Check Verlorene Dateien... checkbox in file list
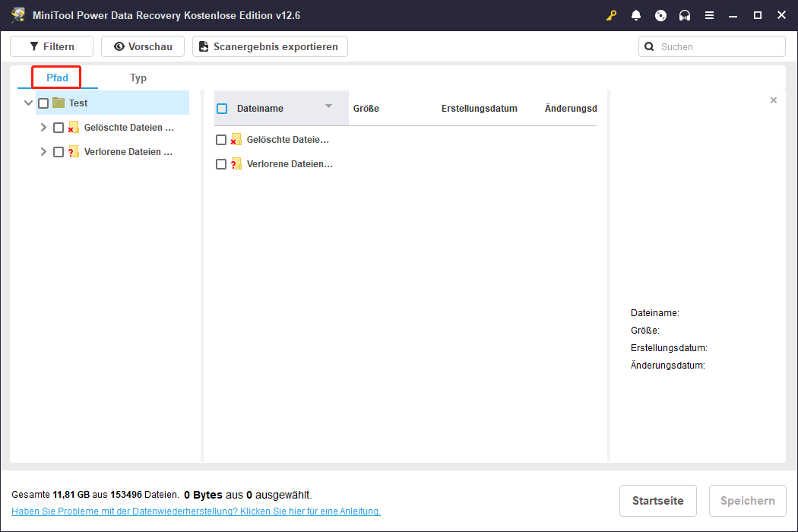This screenshot has width=798, height=532. point(221,164)
